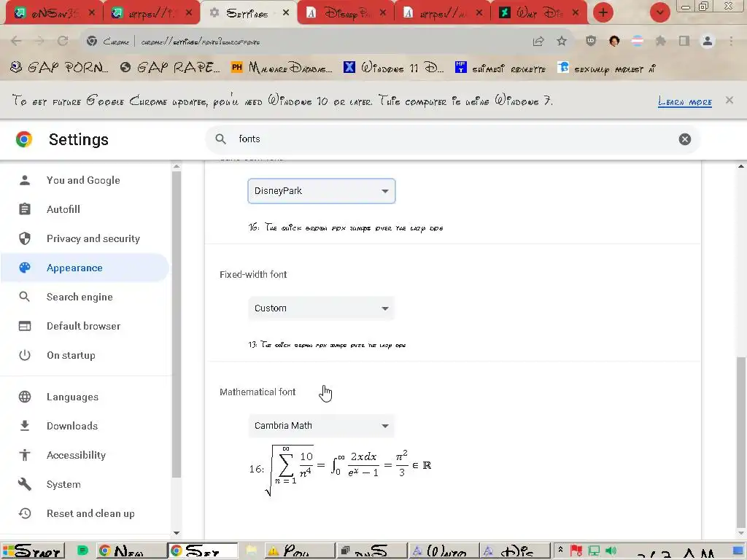Click the magnifier icon in settings search
Screen dimensions: 747x560
[x=220, y=139]
